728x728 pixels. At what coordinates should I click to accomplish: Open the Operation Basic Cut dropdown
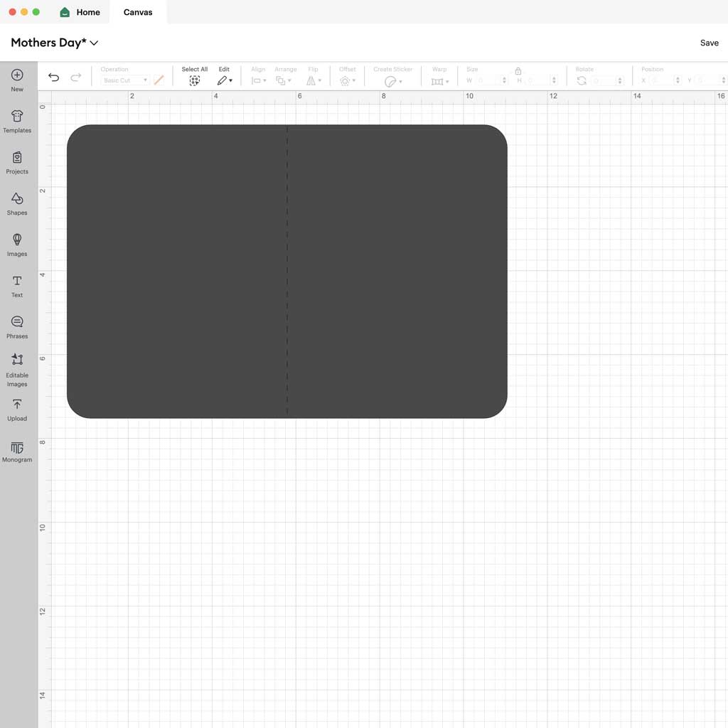click(124, 80)
